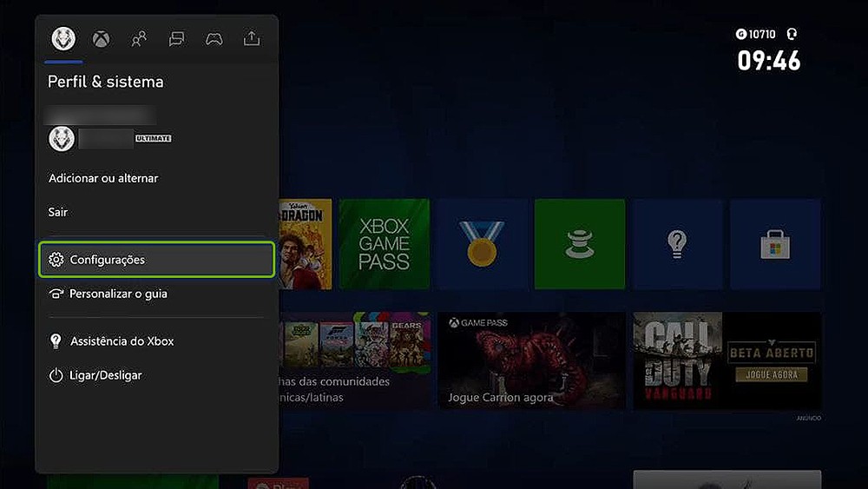
Task: Open the Jogue Carrion agora promo
Action: (531, 360)
